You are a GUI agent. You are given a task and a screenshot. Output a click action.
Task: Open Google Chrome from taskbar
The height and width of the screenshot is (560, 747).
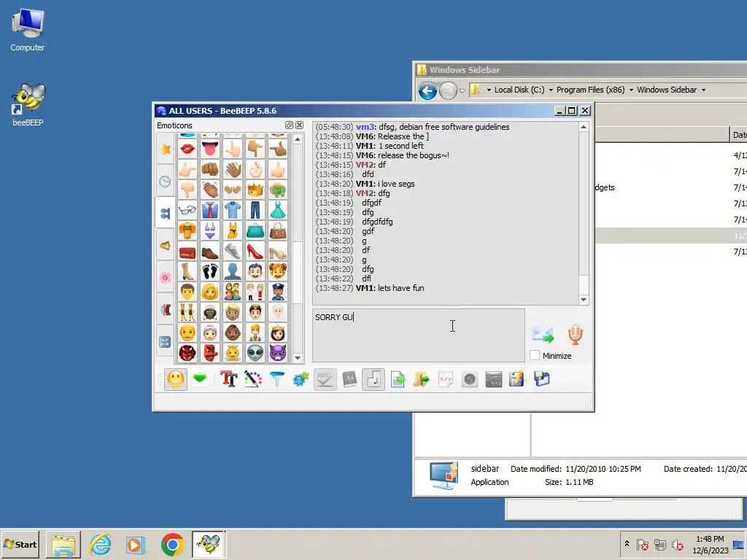tap(172, 544)
